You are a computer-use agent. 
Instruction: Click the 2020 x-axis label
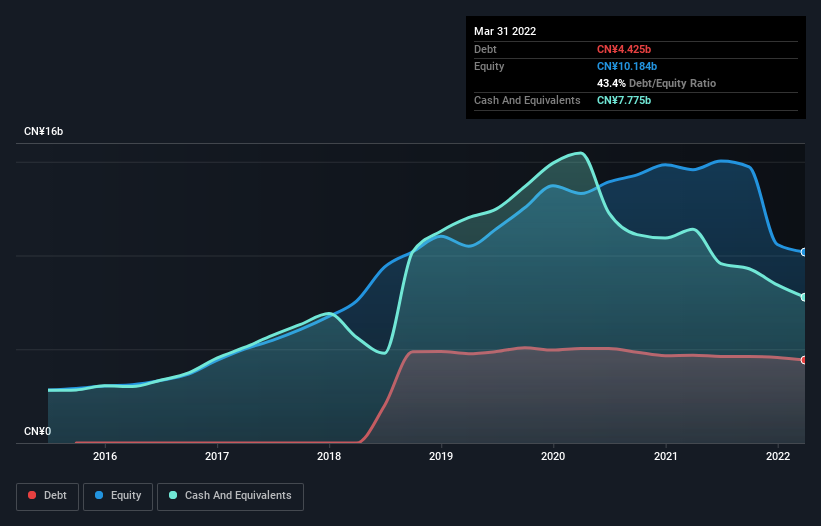tap(553, 456)
